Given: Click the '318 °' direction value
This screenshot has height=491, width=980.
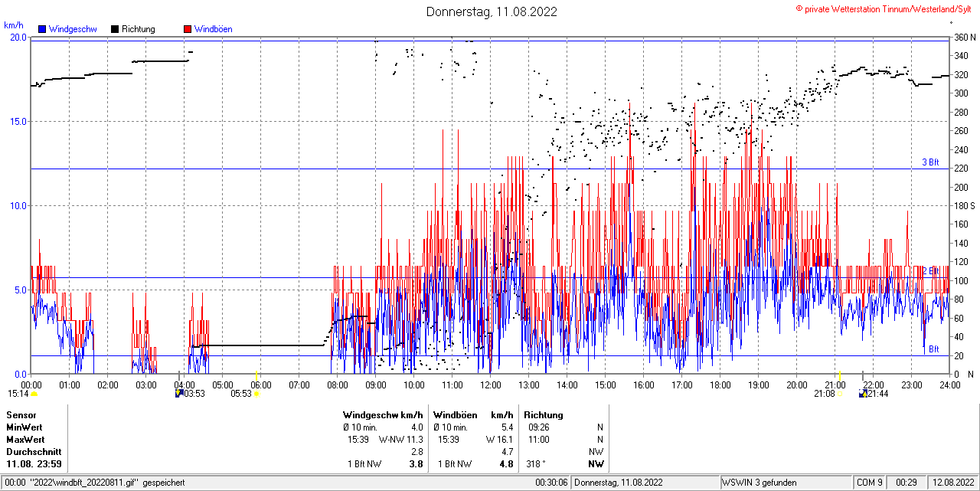Looking at the screenshot, I should (x=537, y=464).
